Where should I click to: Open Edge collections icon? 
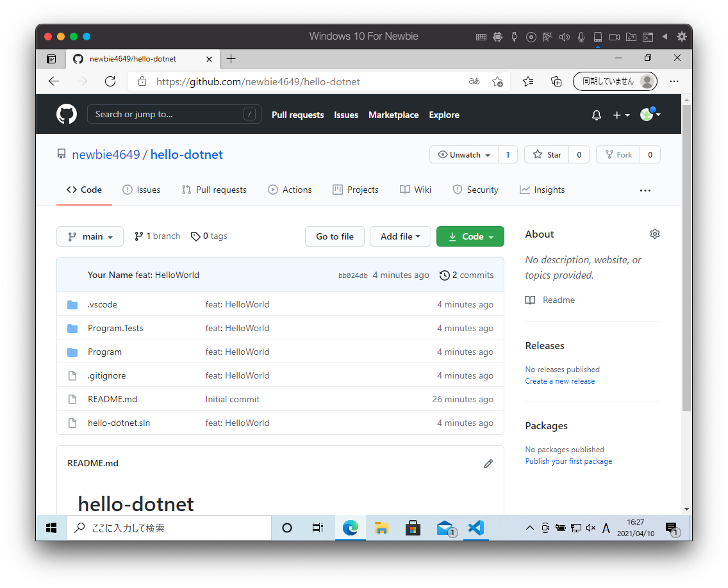(556, 82)
